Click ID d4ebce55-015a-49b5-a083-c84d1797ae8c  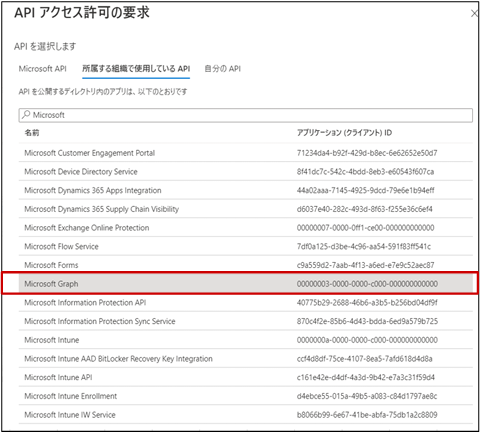[x=367, y=396]
